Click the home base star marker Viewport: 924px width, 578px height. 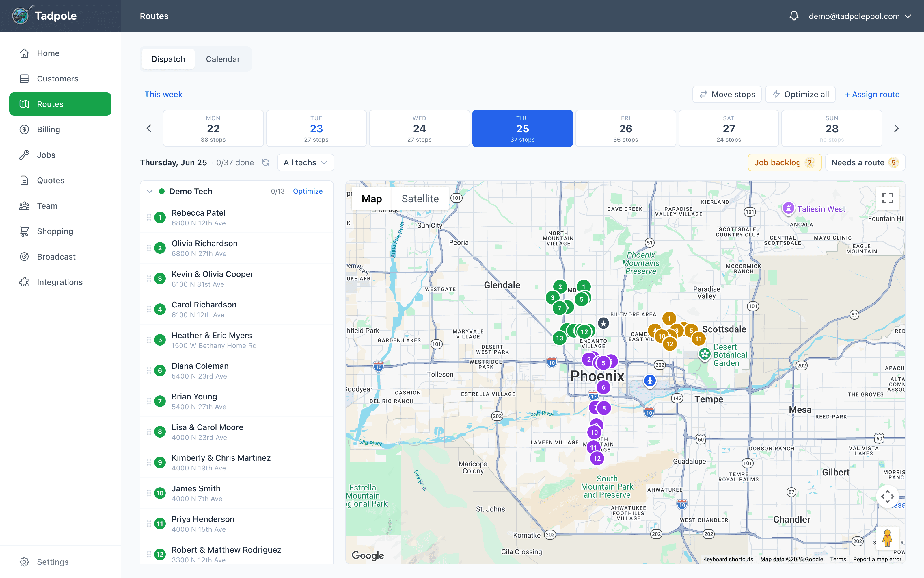pyautogui.click(x=603, y=323)
